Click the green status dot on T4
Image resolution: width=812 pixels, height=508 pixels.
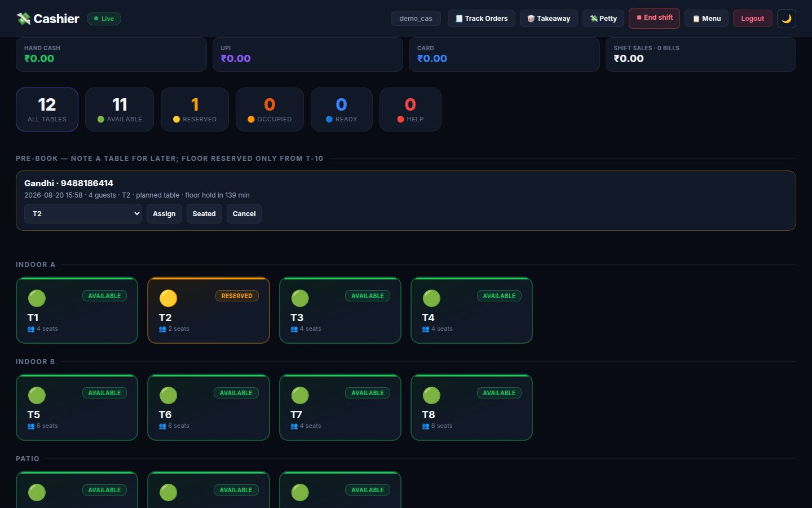click(431, 298)
